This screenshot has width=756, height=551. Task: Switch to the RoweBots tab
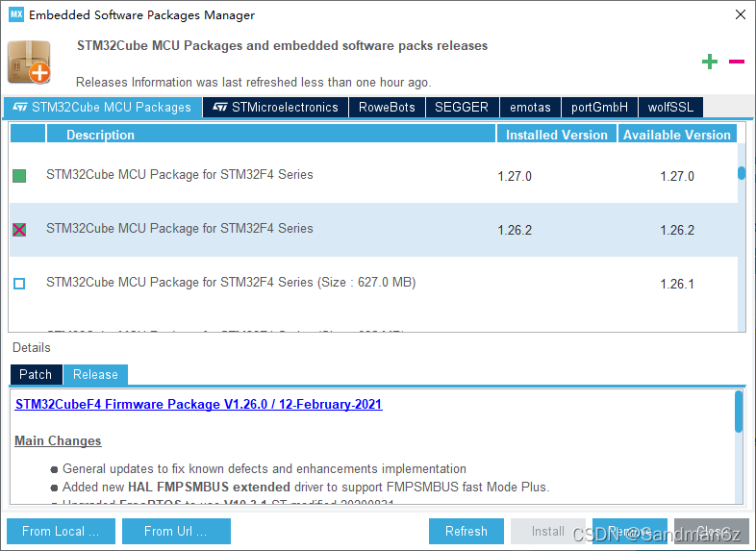coord(387,107)
